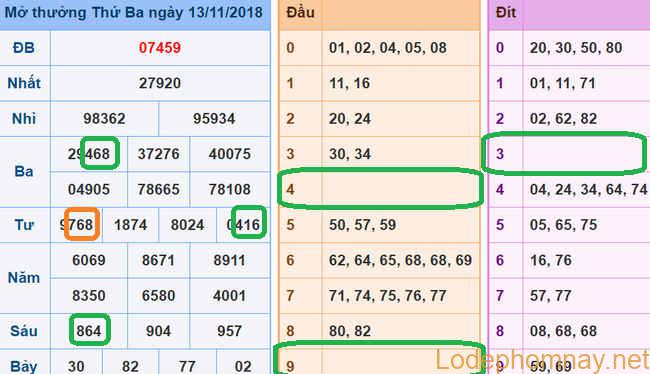This screenshot has width=650, height=374.
Task: Click the 'Năm' row label
Action: [24, 277]
